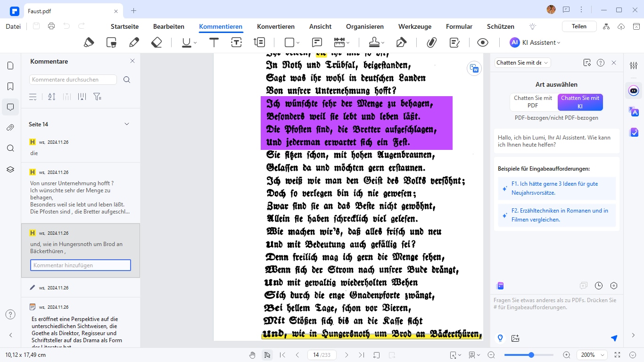The width and height of the screenshot is (644, 362).
Task: Select the hand pan tool
Action: pyautogui.click(x=252, y=355)
